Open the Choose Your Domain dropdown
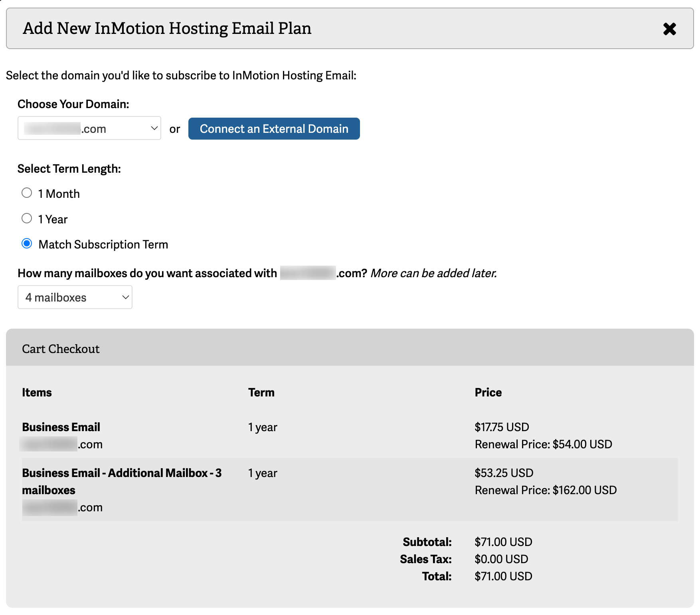Screen dimensions: 700x615 [x=89, y=128]
